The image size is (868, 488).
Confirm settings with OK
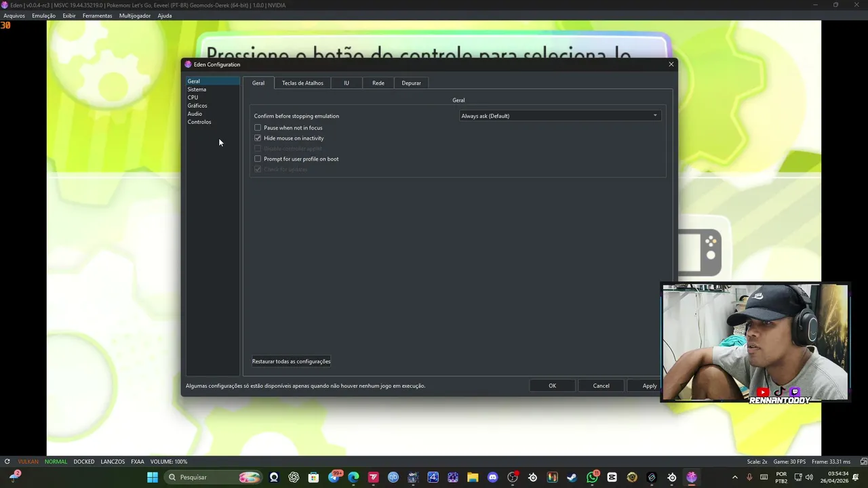pos(553,386)
